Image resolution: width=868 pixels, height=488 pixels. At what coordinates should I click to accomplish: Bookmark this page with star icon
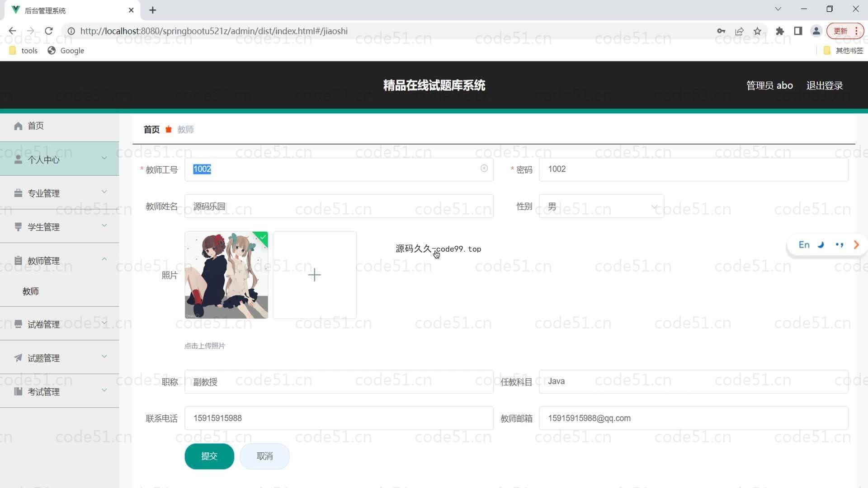click(x=757, y=31)
